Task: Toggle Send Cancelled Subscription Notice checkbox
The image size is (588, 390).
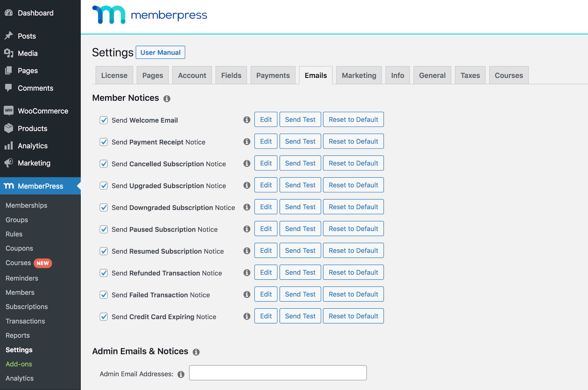Action: [104, 164]
